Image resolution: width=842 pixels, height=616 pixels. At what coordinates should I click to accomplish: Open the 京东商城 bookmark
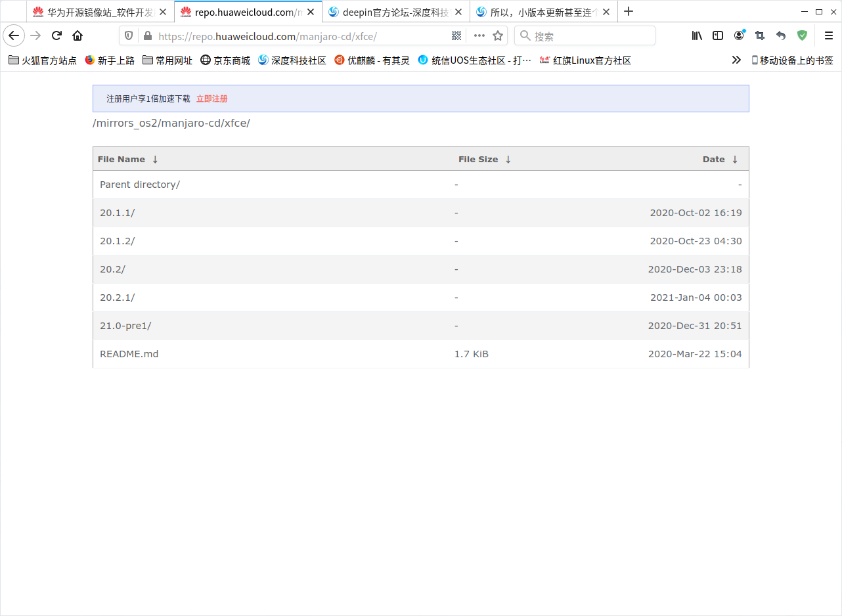coord(225,60)
